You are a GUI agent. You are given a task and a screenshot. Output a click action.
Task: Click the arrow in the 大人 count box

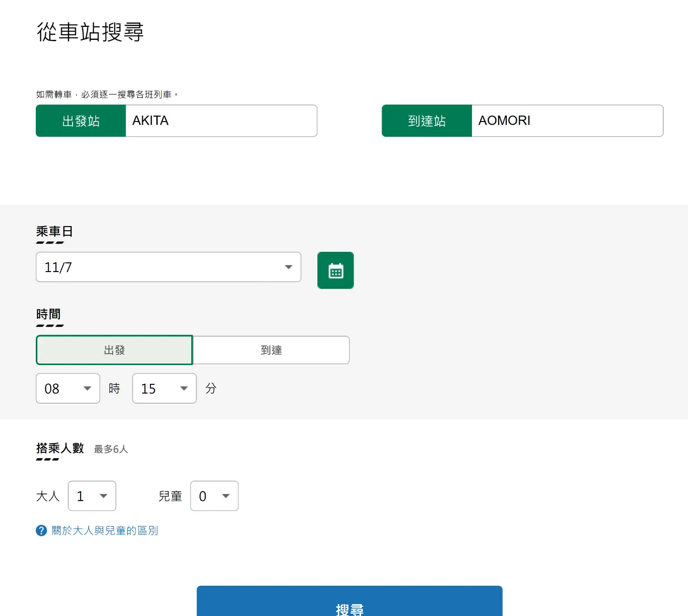tap(104, 496)
